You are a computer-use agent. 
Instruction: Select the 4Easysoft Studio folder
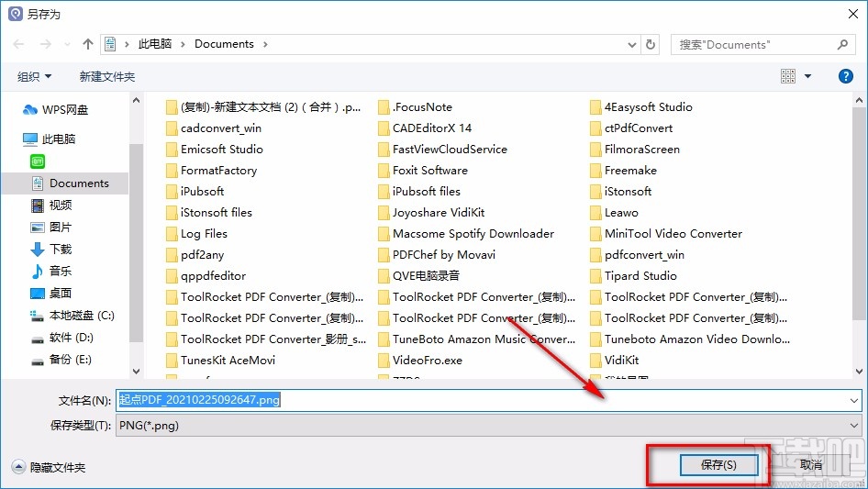coord(641,106)
